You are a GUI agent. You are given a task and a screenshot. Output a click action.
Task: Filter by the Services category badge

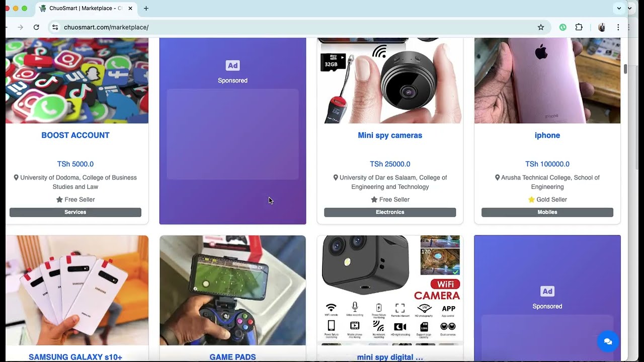(x=75, y=212)
